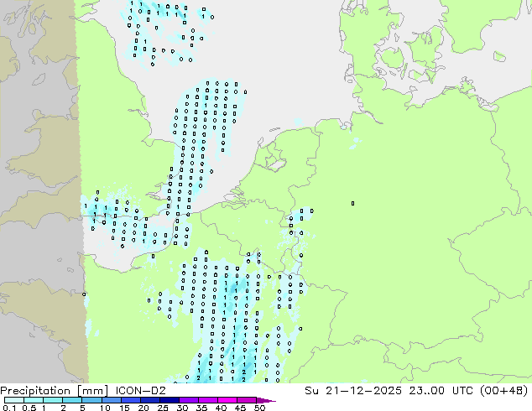The image size is (532, 411).
Task: Click the '25' legend scale value
Action: [x=163, y=408]
